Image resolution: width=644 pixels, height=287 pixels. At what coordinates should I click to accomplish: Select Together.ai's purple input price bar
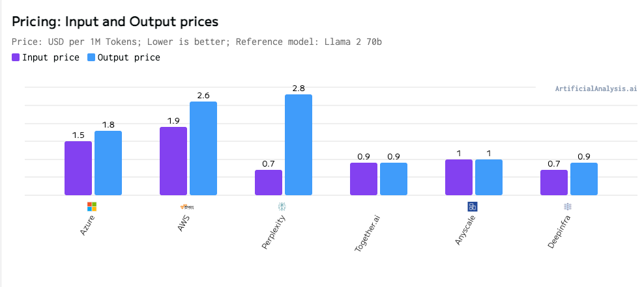pos(364,179)
